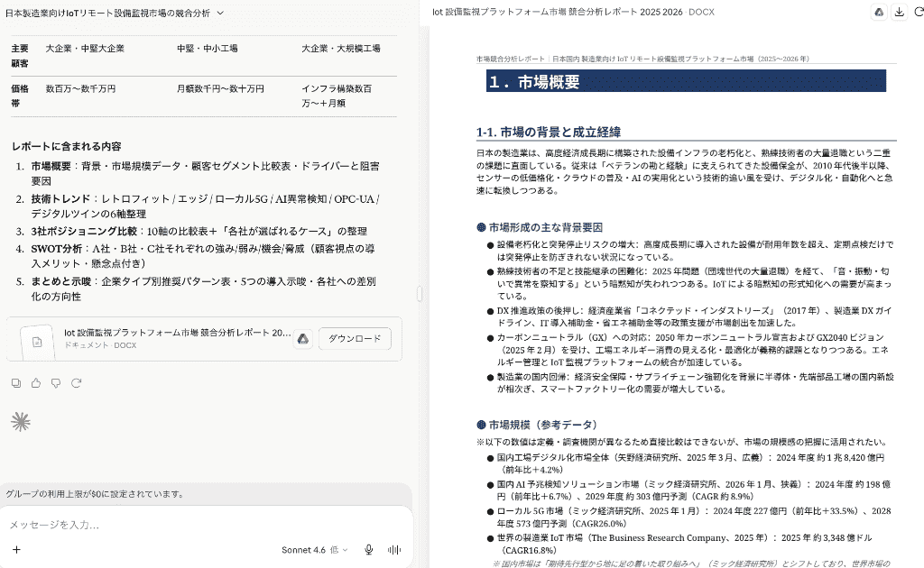Open the Sonnet 4.6 model selector
Image resolution: width=924 pixels, height=568 pixels.
point(314,550)
